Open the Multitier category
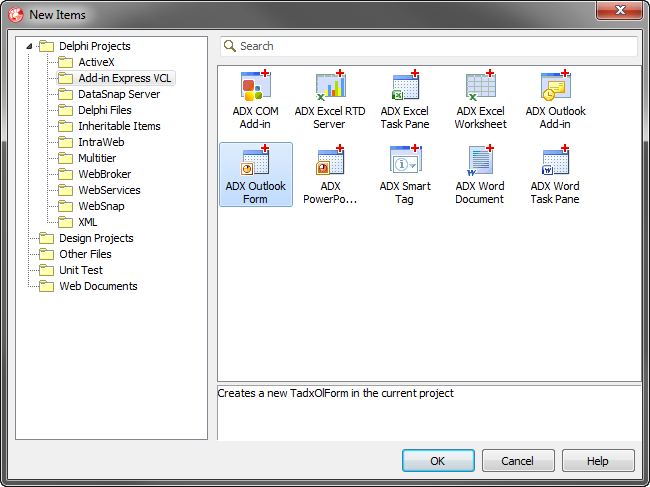The width and height of the screenshot is (650, 487). point(97,158)
